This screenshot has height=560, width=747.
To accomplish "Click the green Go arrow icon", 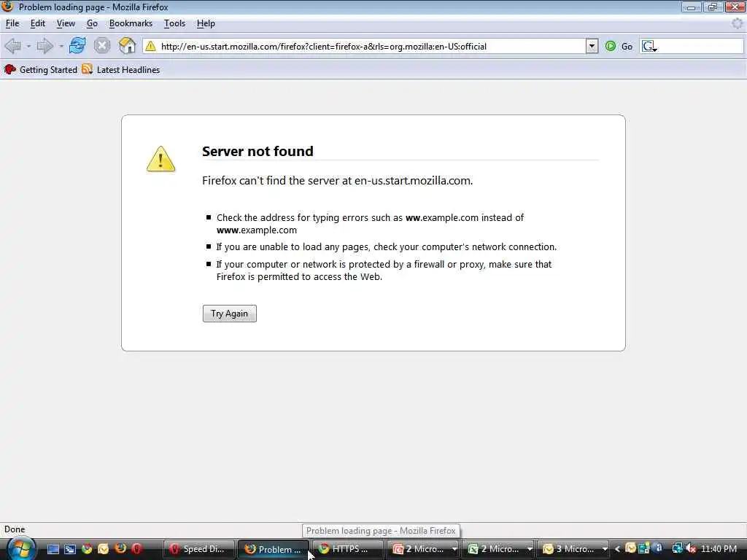I will click(611, 46).
